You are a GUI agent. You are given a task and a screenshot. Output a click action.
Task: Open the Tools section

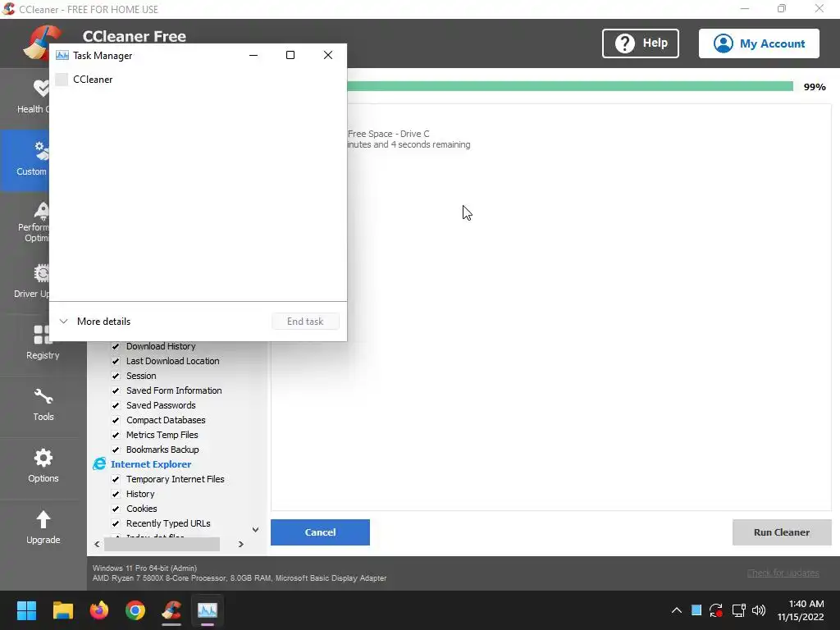pos(43,405)
